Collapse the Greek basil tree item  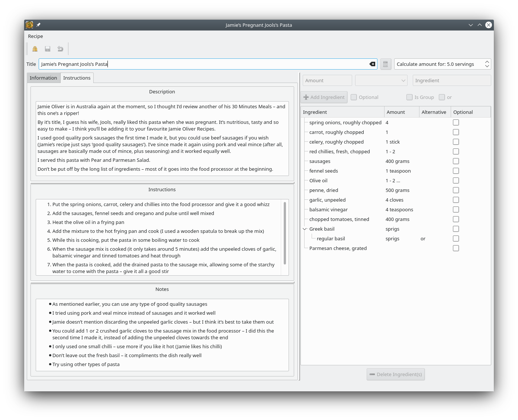point(305,229)
